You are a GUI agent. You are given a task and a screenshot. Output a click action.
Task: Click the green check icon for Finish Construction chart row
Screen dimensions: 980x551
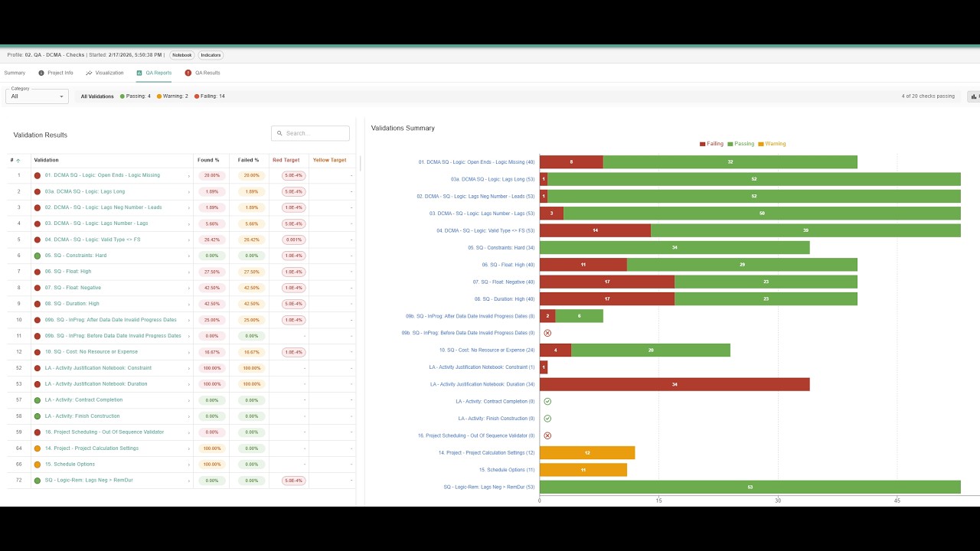547,419
